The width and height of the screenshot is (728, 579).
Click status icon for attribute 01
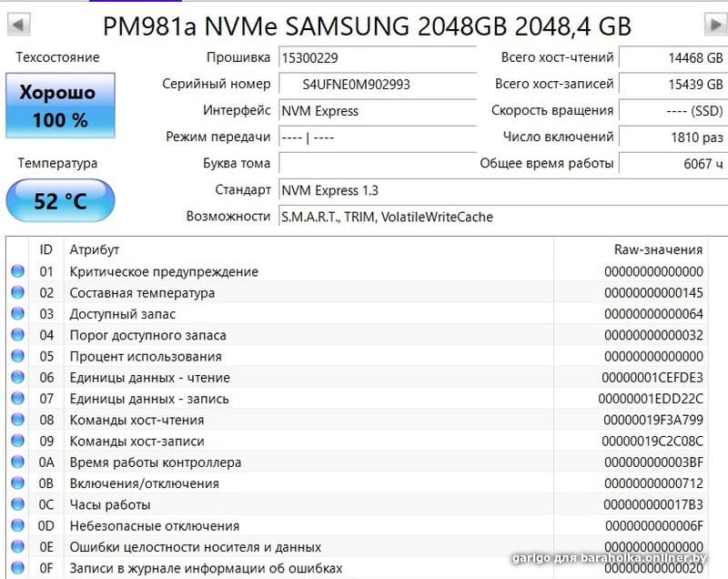[x=17, y=271]
